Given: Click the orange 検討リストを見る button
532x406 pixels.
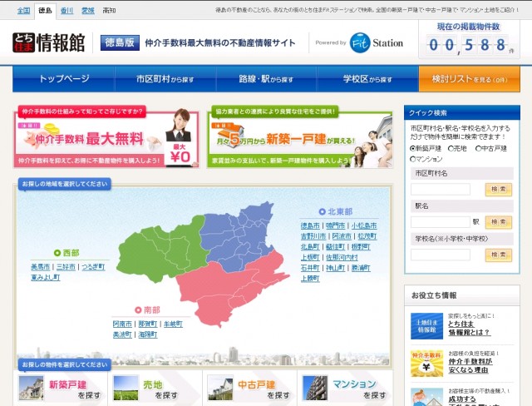Looking at the screenshot, I should (x=469, y=79).
